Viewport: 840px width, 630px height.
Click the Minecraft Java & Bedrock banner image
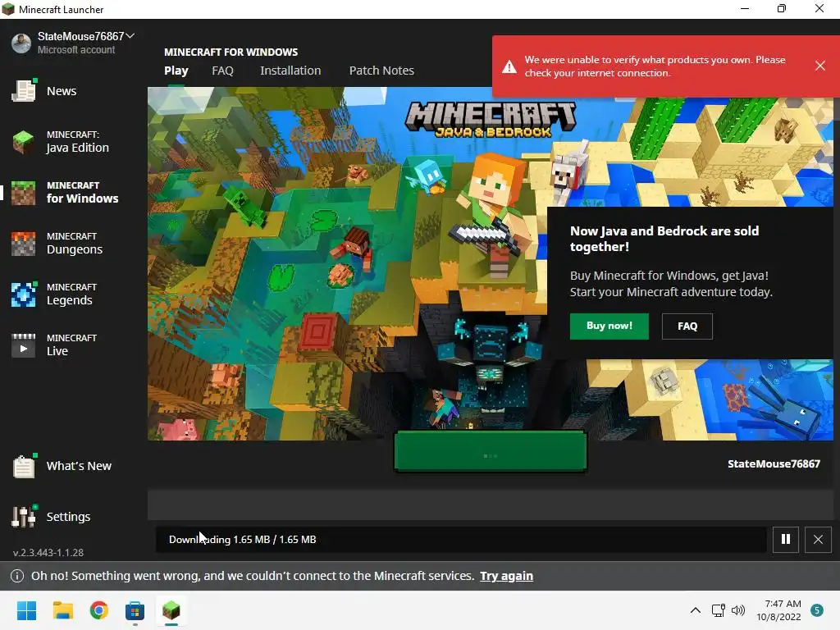[491, 263]
